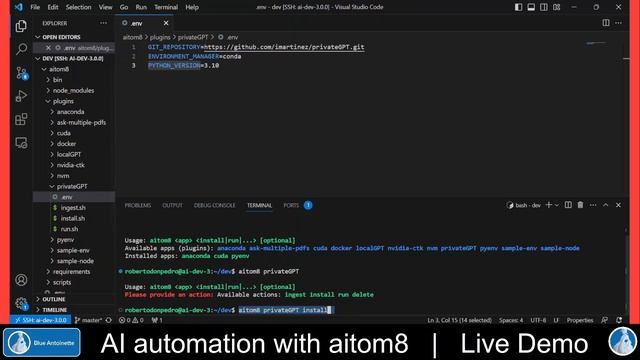Select the bash - dev terminal
Viewport: 640px width, 360px height.
(x=524, y=205)
